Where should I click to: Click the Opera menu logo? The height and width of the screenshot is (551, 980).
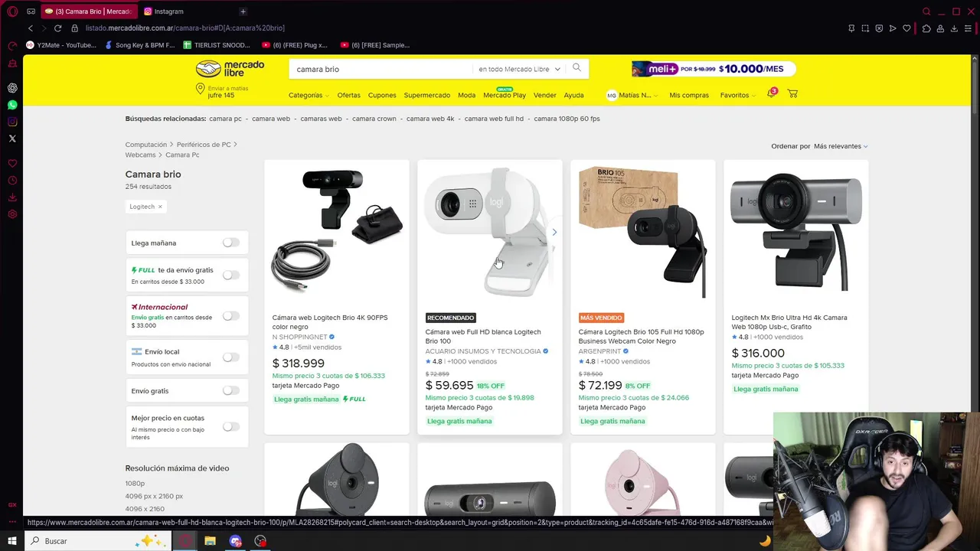coord(12,11)
